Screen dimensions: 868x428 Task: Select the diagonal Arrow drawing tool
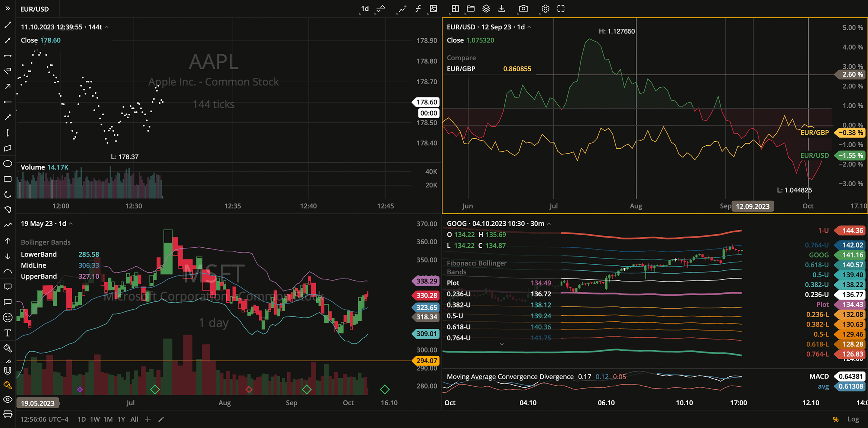(x=7, y=87)
